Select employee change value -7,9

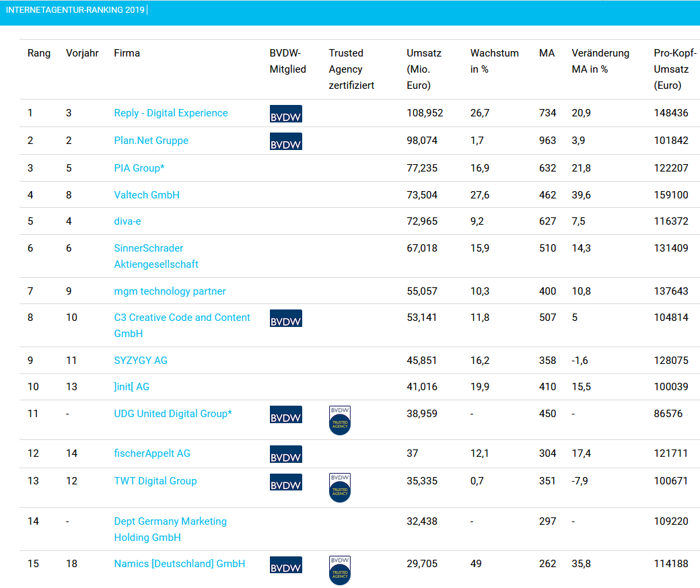click(x=580, y=481)
